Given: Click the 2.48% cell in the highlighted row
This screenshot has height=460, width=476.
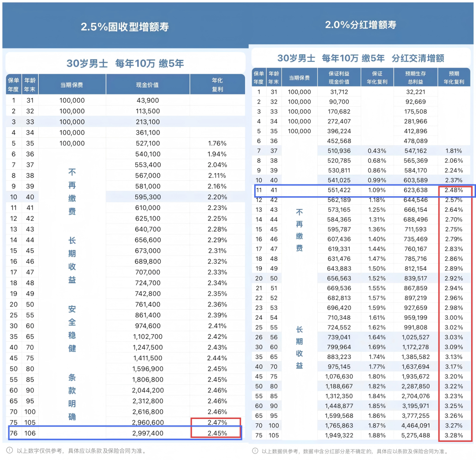Looking at the screenshot, I should [454, 190].
